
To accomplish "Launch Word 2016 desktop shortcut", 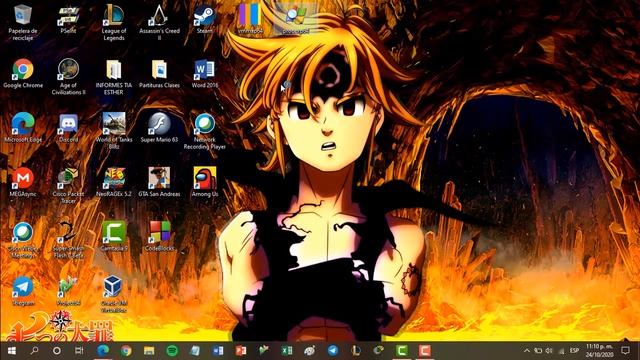I will pyautogui.click(x=204, y=73).
